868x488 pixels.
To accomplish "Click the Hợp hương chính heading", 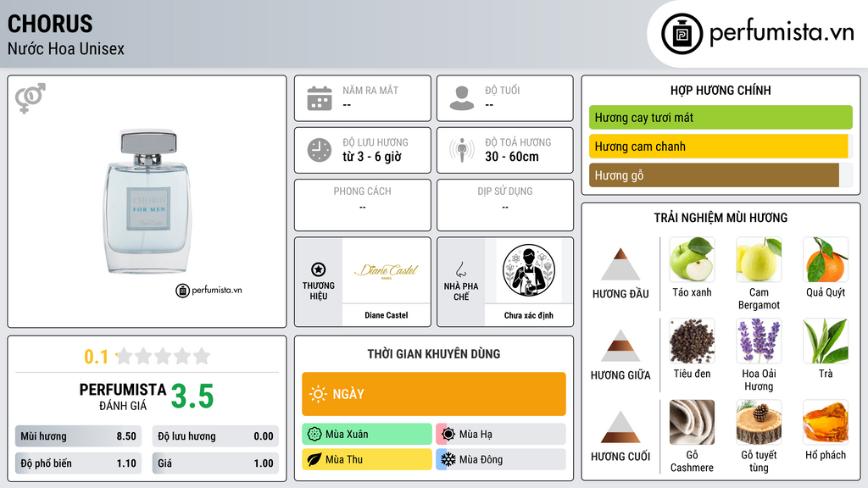I will [721, 90].
